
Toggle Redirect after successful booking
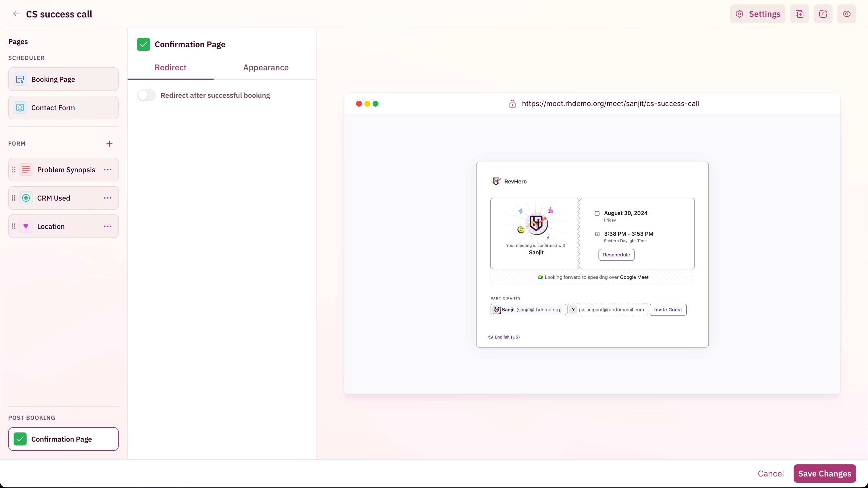(x=146, y=95)
